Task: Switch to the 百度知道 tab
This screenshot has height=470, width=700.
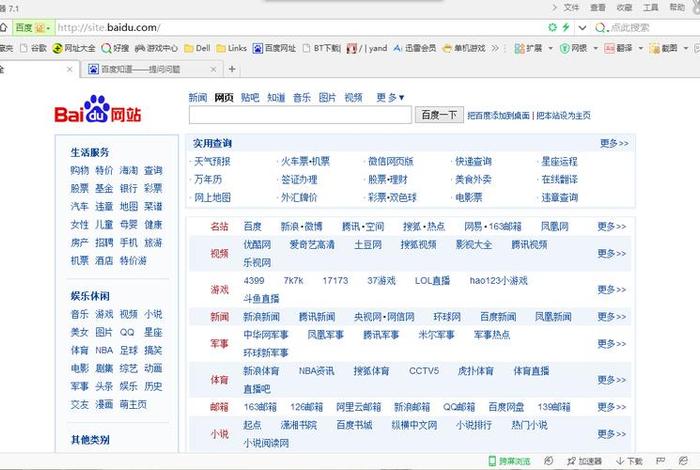Action: tap(150, 69)
